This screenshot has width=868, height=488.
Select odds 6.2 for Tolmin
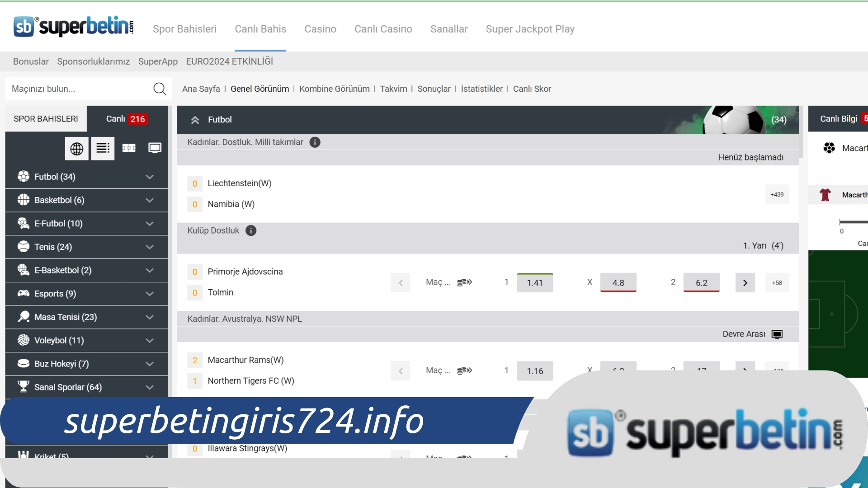[x=702, y=283]
